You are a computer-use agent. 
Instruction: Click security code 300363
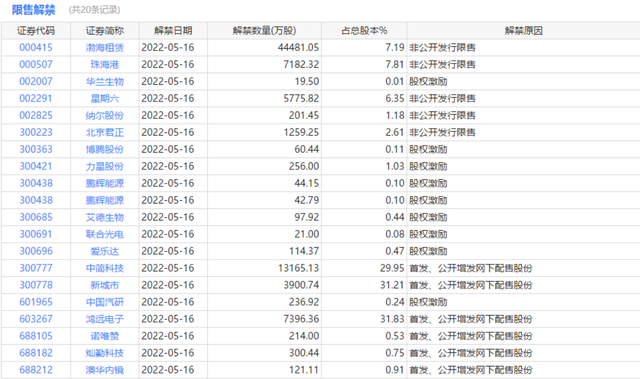click(36, 149)
